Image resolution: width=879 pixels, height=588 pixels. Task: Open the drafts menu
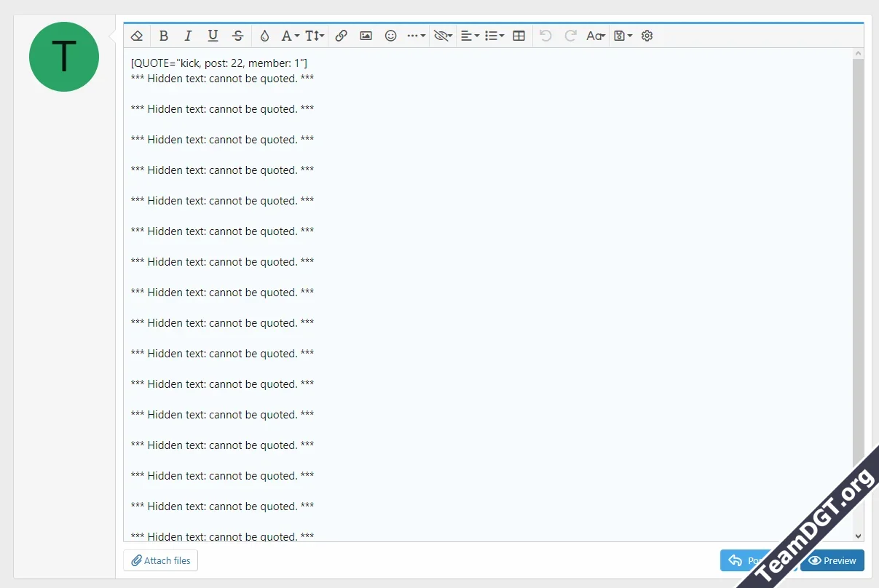[x=621, y=35]
